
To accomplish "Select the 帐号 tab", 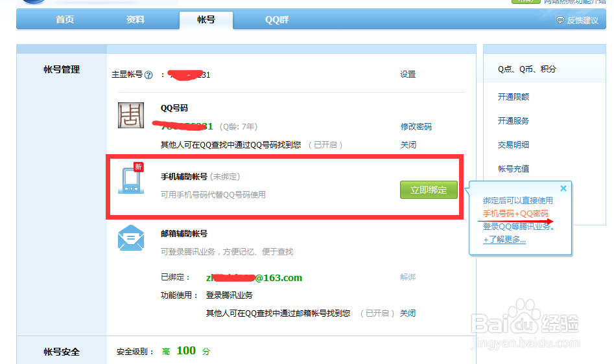I will (x=206, y=19).
